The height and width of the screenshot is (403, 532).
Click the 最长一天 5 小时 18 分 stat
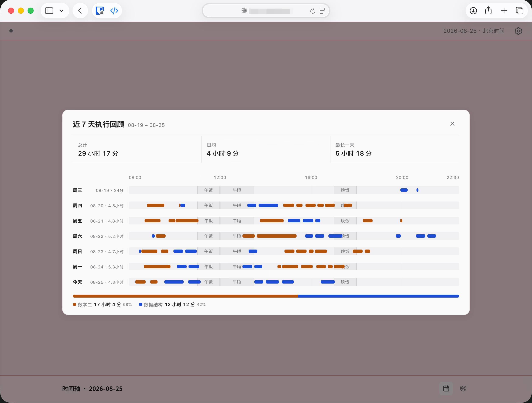tap(395, 149)
